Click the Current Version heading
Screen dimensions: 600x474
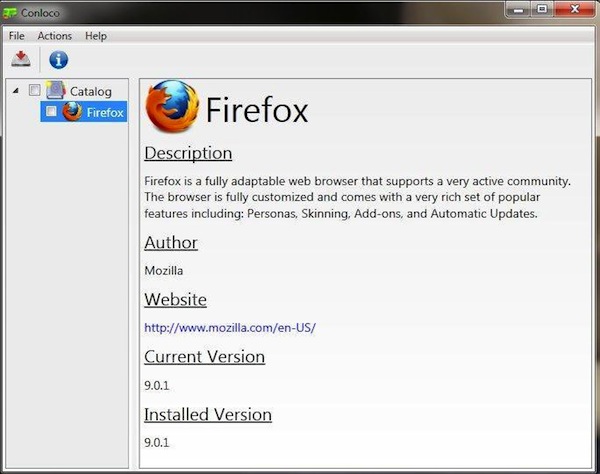tap(205, 357)
